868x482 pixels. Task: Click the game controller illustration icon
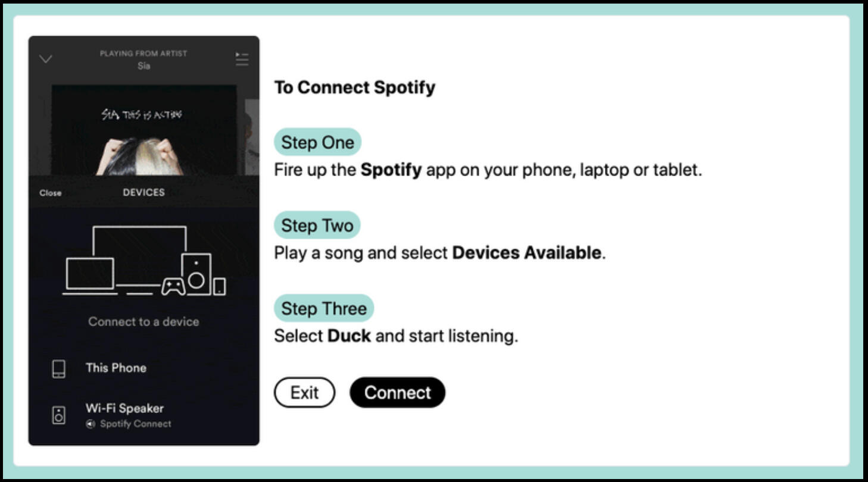pyautogui.click(x=173, y=287)
